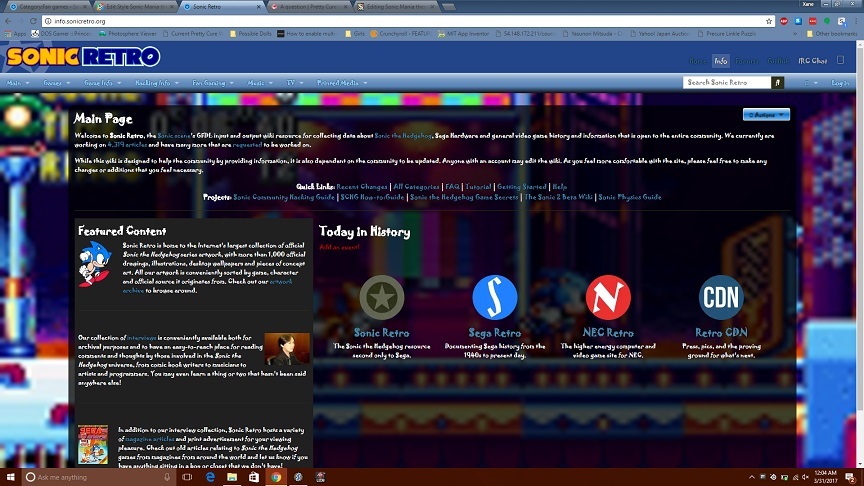The width and height of the screenshot is (864, 486).
Task: Open the Chrome three-dot menu
Action: pos(856,21)
